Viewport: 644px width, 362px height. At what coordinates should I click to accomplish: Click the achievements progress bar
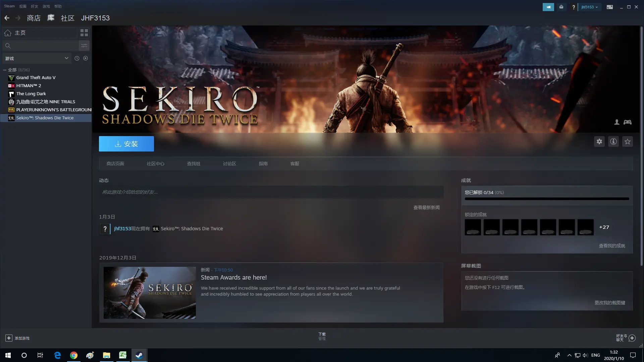(x=547, y=199)
